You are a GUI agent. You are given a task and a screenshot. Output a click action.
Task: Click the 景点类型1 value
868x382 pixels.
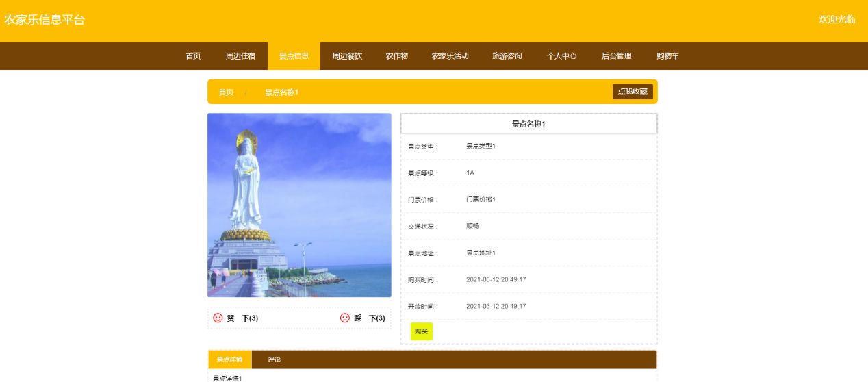click(x=481, y=146)
